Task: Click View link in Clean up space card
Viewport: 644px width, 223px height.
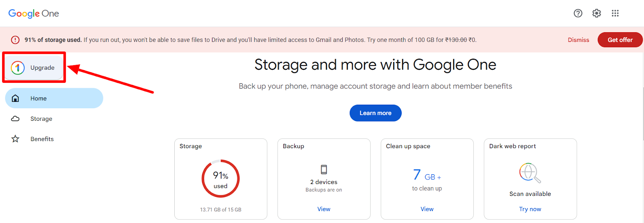Action: tap(427, 209)
